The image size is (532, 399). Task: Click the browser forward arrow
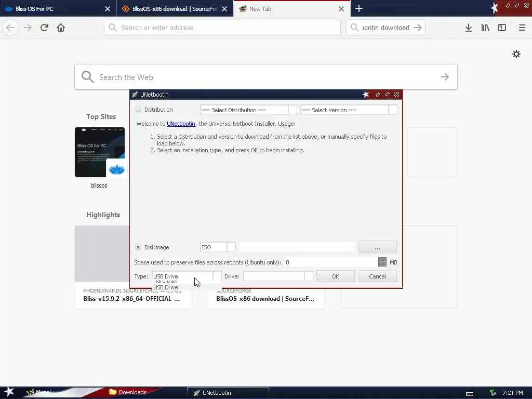tap(28, 28)
